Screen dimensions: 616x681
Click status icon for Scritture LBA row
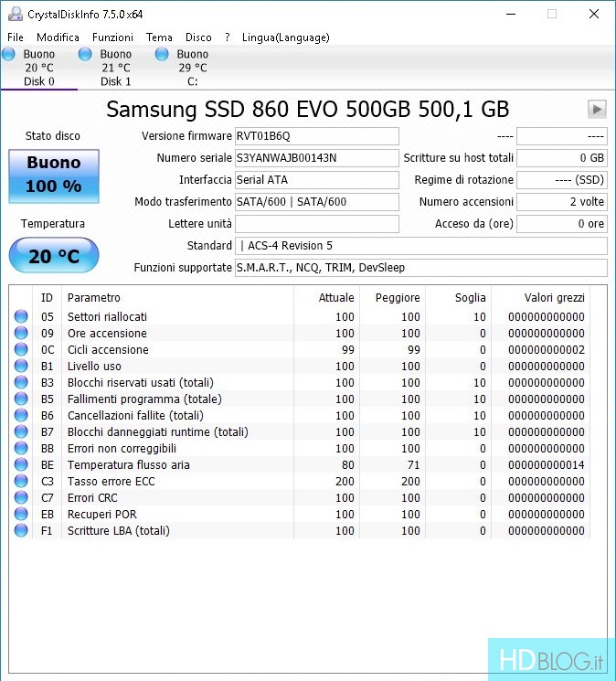21,531
